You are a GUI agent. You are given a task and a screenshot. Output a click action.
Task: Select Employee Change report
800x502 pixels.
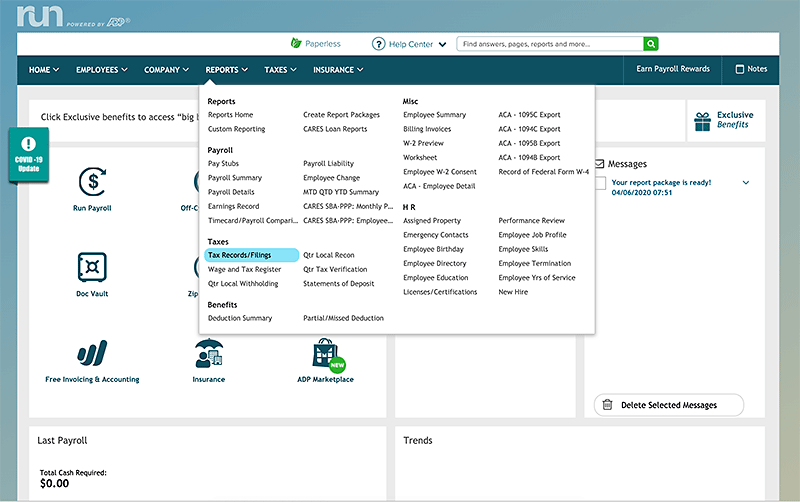[332, 178]
